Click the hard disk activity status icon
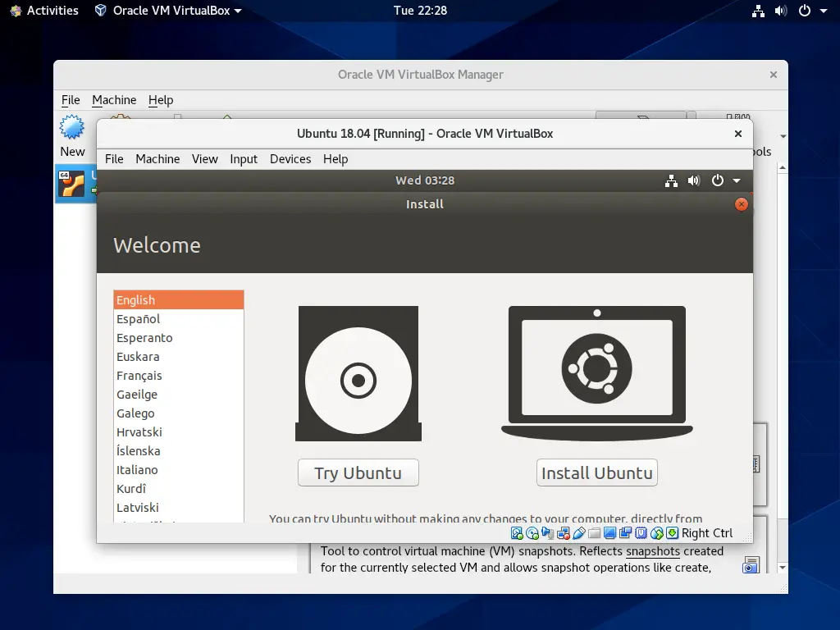This screenshot has height=630, width=840. point(517,533)
